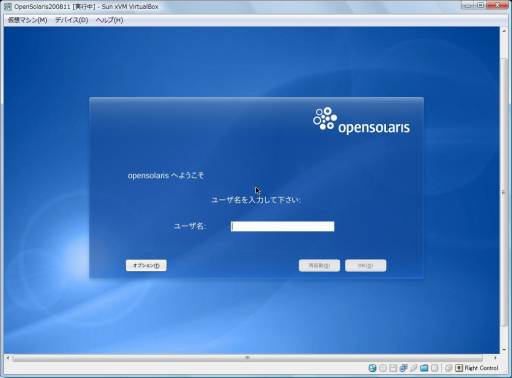Click the vertical scrollbar down arrow
This screenshot has height=378, width=512.
coord(504,350)
